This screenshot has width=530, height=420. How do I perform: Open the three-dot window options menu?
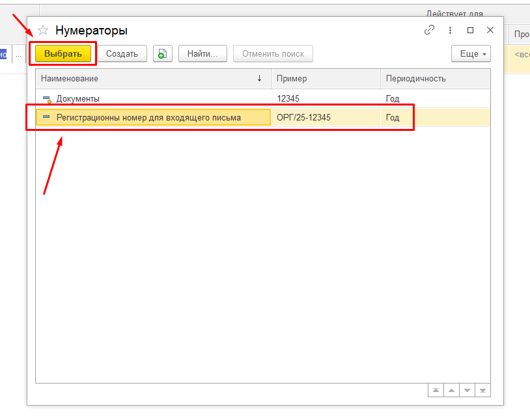click(450, 31)
